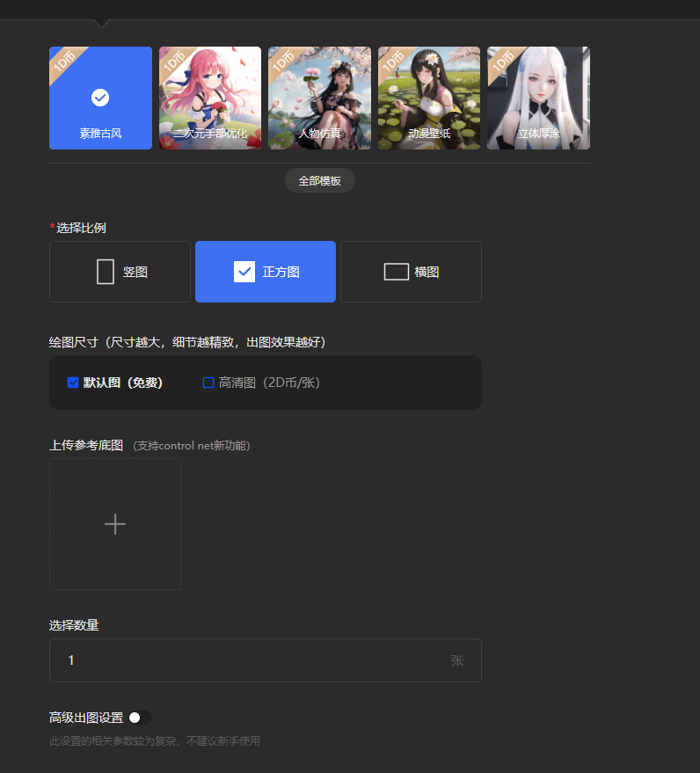Select the 正方图 ratio label
The width and height of the screenshot is (700, 773).
point(281,273)
